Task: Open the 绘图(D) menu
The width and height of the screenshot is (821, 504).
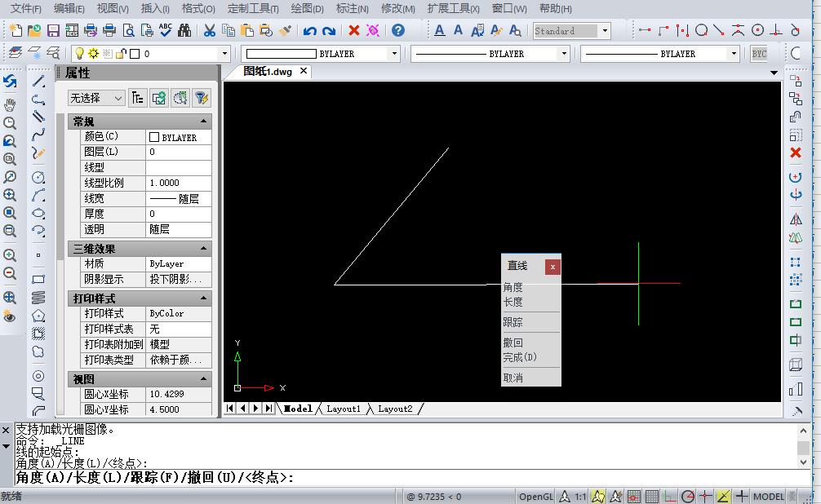Action: tap(308, 8)
